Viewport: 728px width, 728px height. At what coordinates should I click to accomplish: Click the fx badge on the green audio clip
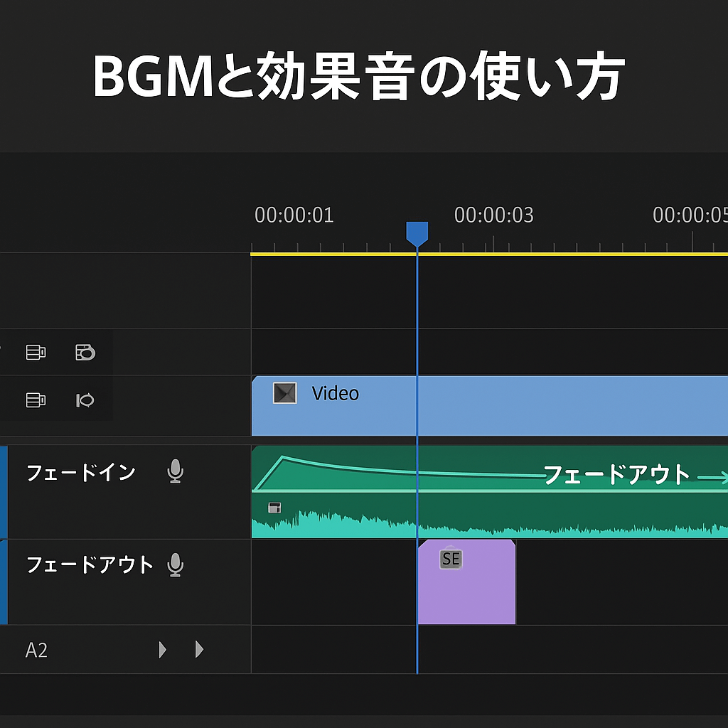pos(275,508)
